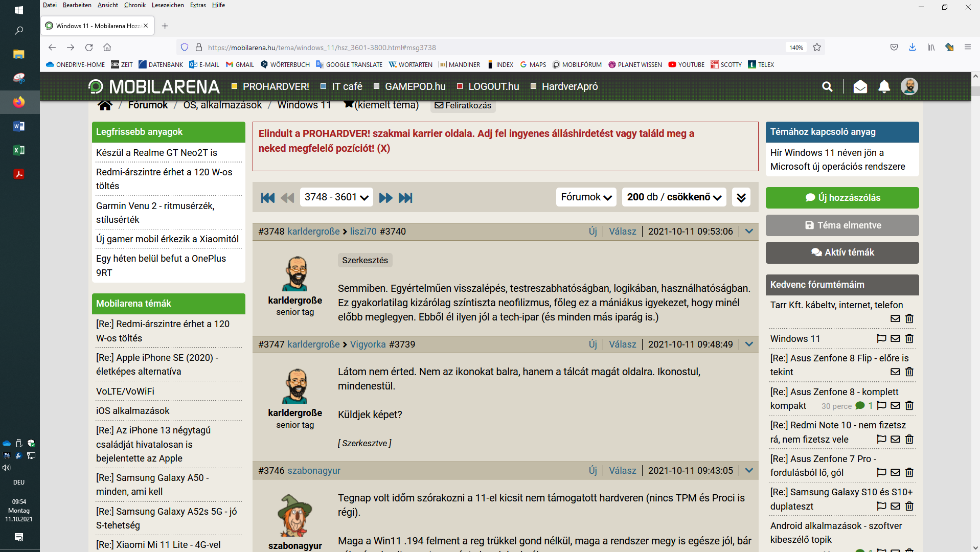980x552 pixels.
Task: Click Új link on post #3746
Action: 593,470
